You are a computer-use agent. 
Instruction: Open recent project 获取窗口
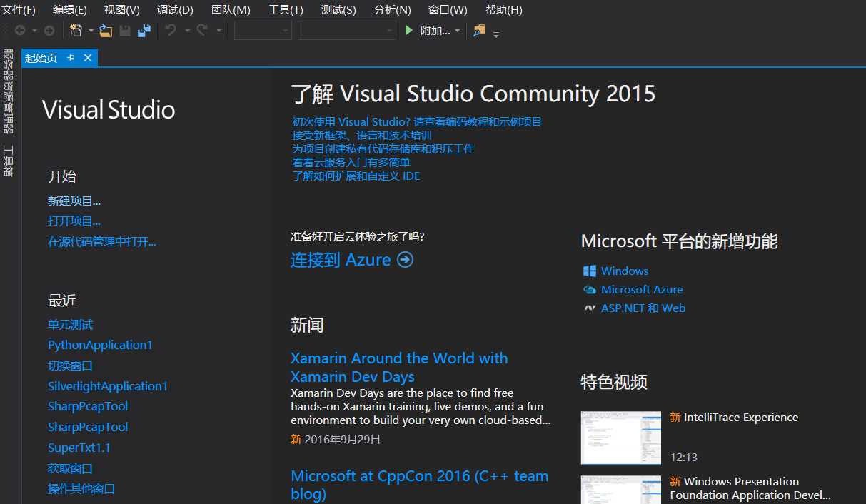[70, 469]
